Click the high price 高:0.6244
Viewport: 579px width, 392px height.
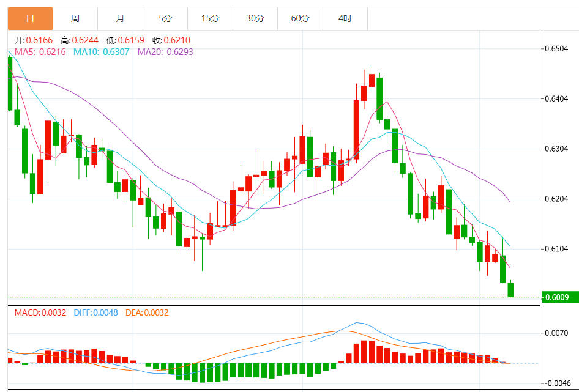pos(80,40)
